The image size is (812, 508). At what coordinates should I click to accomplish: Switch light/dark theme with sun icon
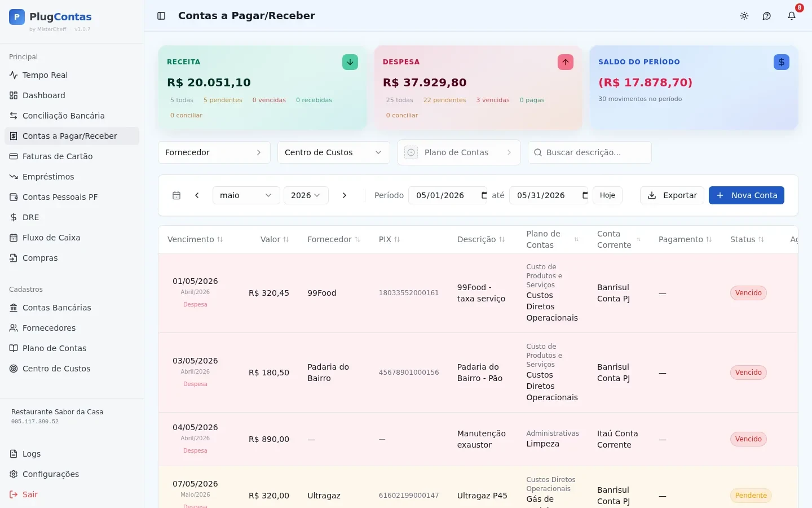[744, 16]
